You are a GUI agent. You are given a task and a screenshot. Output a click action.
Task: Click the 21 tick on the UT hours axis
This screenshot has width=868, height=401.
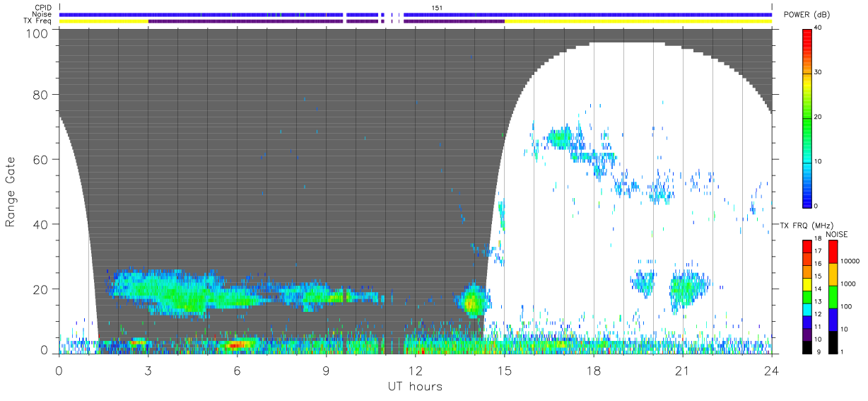coord(683,370)
